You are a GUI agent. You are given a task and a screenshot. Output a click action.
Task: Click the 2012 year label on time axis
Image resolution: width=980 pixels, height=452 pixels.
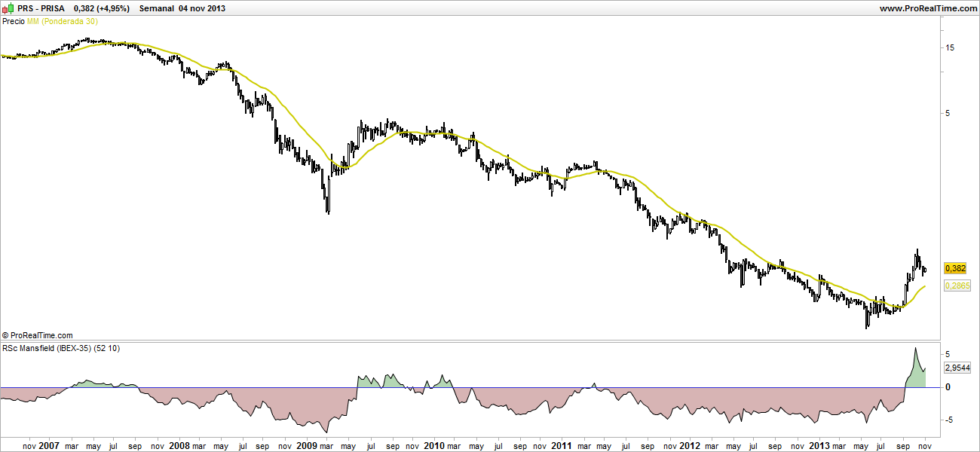691,445
